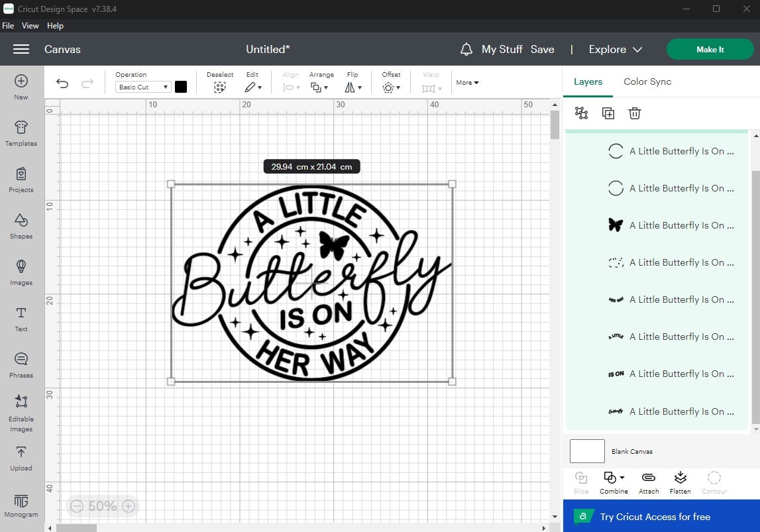Viewport: 760px width, 532px height.
Task: Click the Attach tool
Action: 649,482
